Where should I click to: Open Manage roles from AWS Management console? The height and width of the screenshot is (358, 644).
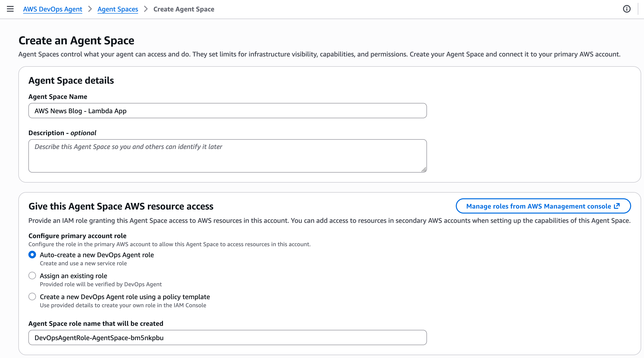click(538, 206)
